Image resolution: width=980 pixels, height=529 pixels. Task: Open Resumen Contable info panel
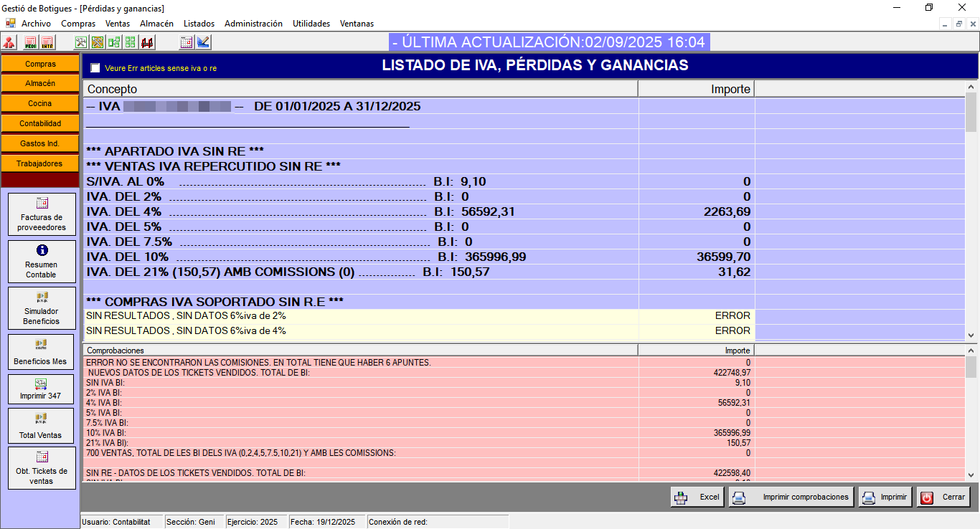pos(42,262)
